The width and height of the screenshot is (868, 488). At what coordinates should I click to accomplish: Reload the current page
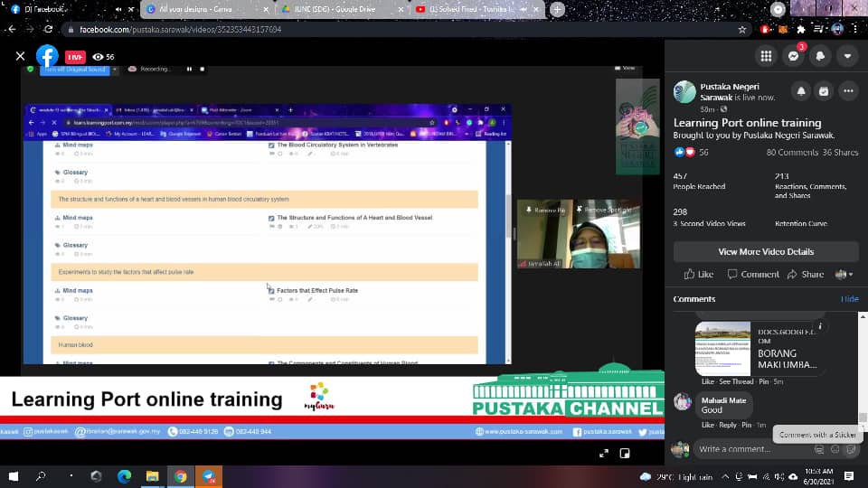(49, 29)
